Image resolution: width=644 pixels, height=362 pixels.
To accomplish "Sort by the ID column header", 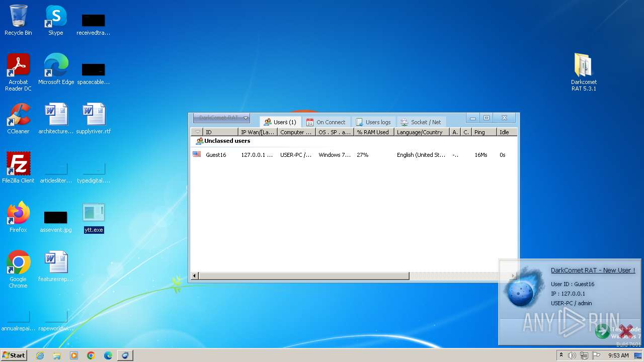I will tap(220, 132).
